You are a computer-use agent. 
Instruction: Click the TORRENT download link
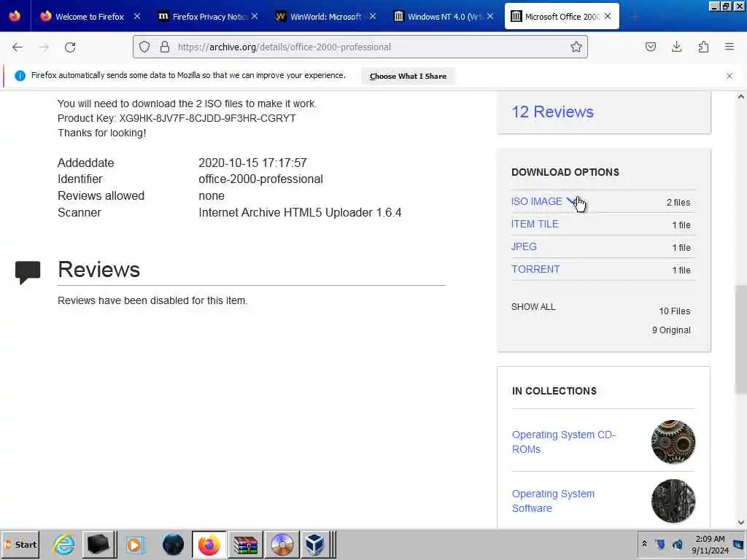[535, 269]
